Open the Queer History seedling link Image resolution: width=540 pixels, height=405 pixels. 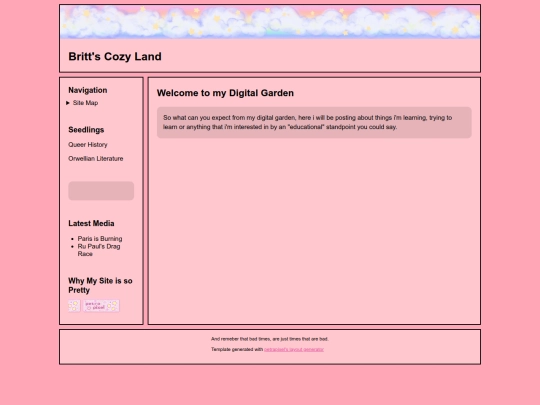point(88,145)
